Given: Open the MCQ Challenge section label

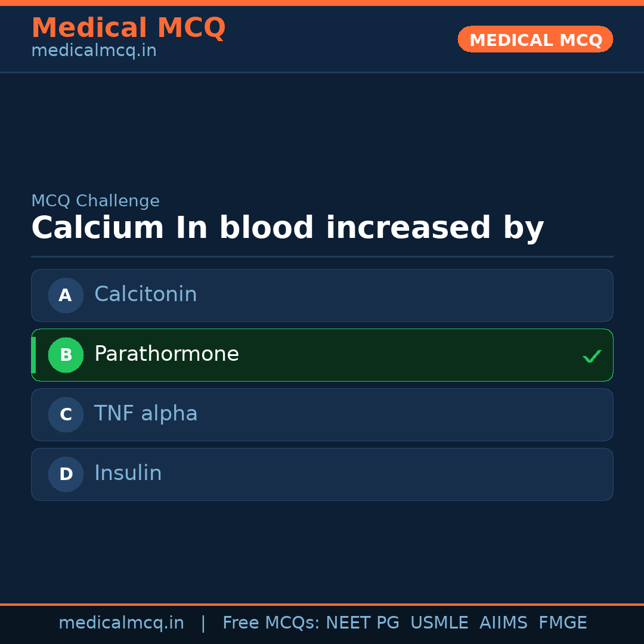Looking at the screenshot, I should point(95,201).
